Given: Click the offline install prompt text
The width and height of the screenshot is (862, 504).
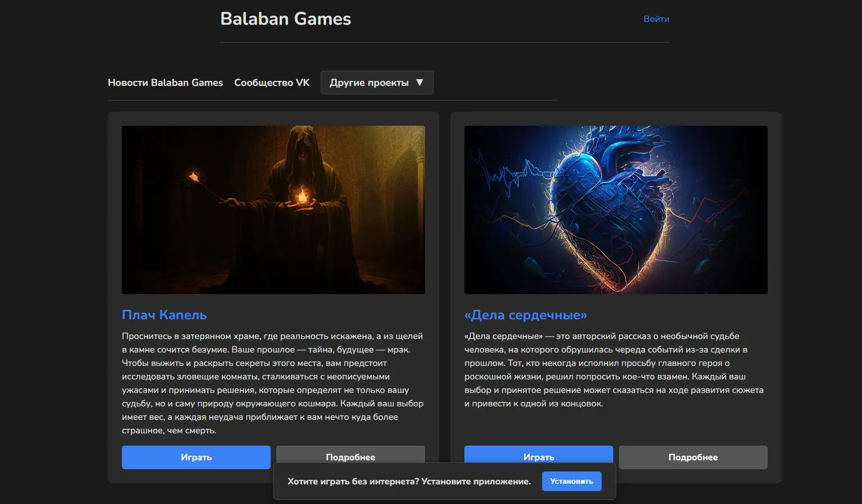Looking at the screenshot, I should coord(409,482).
